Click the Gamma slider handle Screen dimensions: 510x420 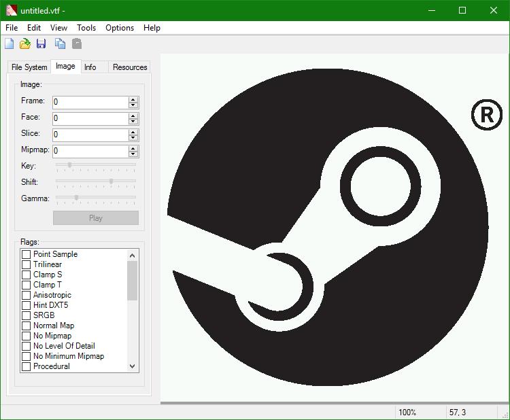(76, 197)
